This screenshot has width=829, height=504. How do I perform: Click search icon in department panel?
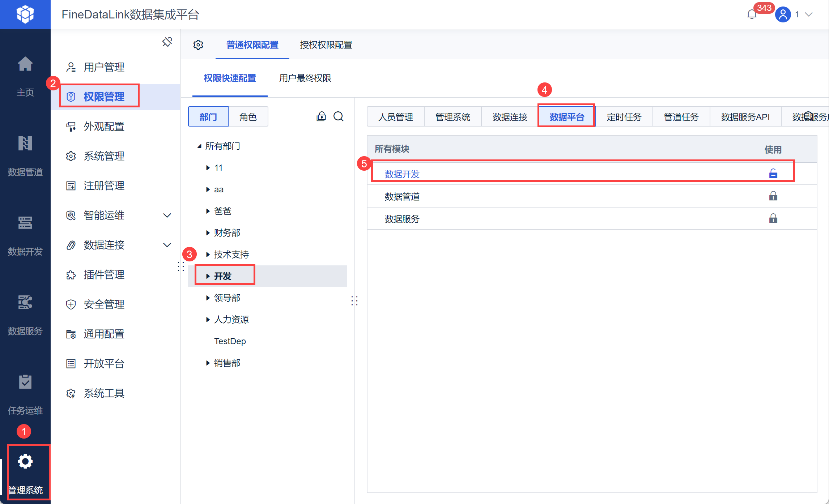339,116
